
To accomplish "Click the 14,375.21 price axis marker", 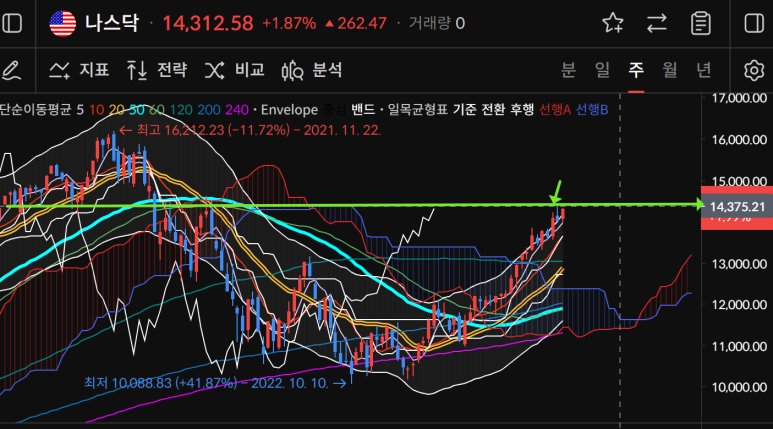I will click(x=737, y=207).
